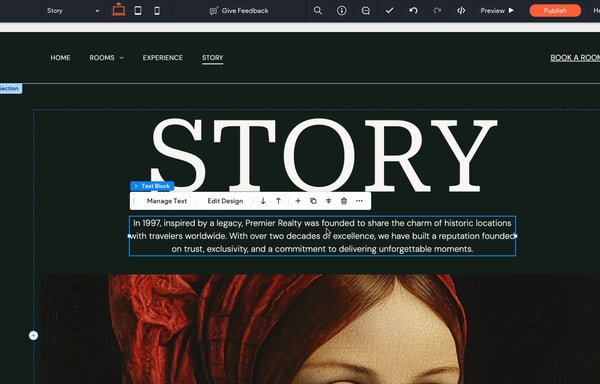Go to HOME nav item
Image resolution: width=600 pixels, height=384 pixels.
tap(60, 58)
